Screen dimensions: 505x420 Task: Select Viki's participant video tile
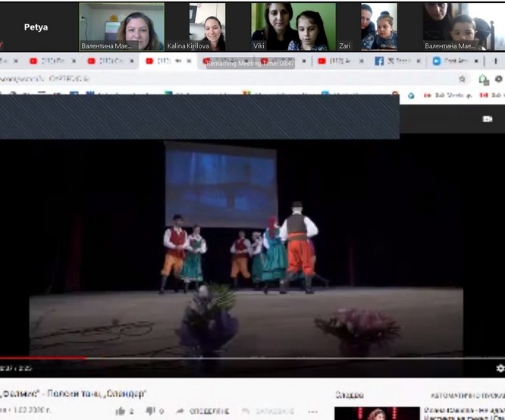[x=293, y=27]
